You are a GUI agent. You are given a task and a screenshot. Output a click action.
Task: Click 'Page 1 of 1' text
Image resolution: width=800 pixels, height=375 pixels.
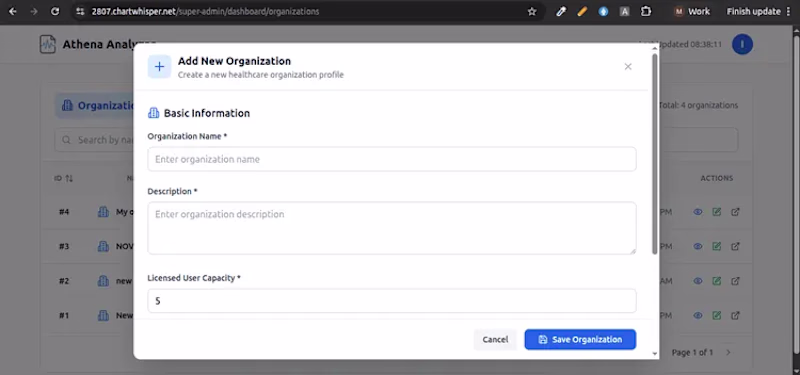tap(692, 353)
